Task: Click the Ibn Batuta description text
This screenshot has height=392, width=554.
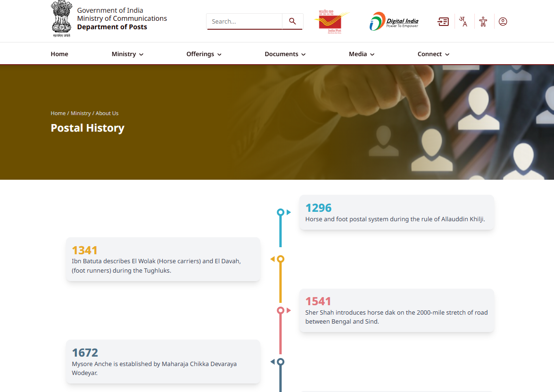Action: (x=156, y=266)
